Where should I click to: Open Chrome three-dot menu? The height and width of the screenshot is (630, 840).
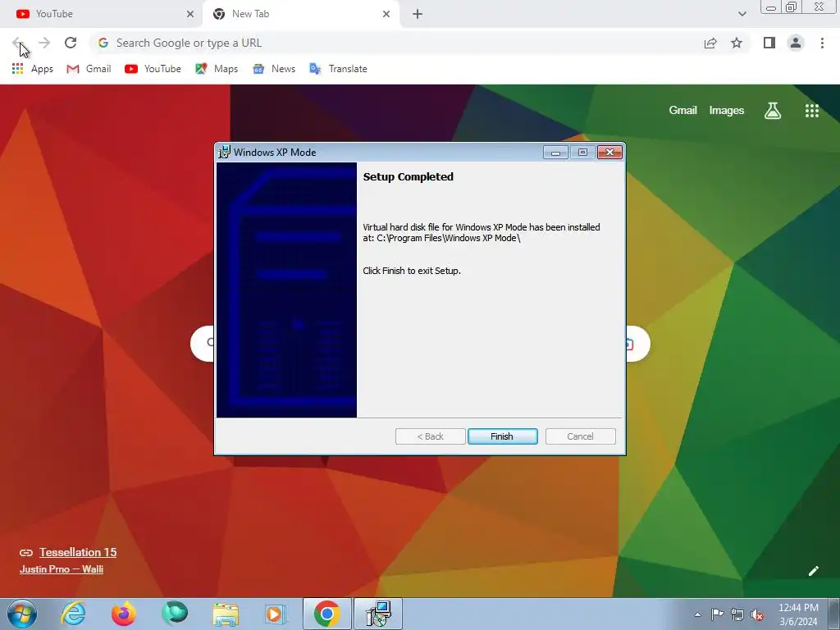[x=822, y=43]
